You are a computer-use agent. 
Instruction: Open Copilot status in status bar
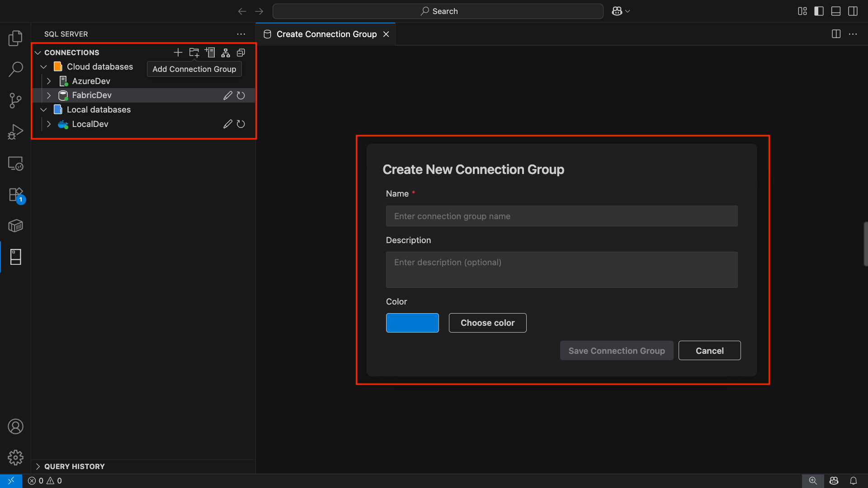point(834,481)
